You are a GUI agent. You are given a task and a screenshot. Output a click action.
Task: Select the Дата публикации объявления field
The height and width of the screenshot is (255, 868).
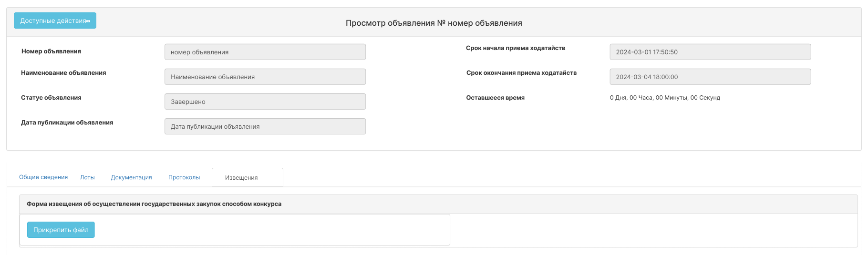pos(265,126)
